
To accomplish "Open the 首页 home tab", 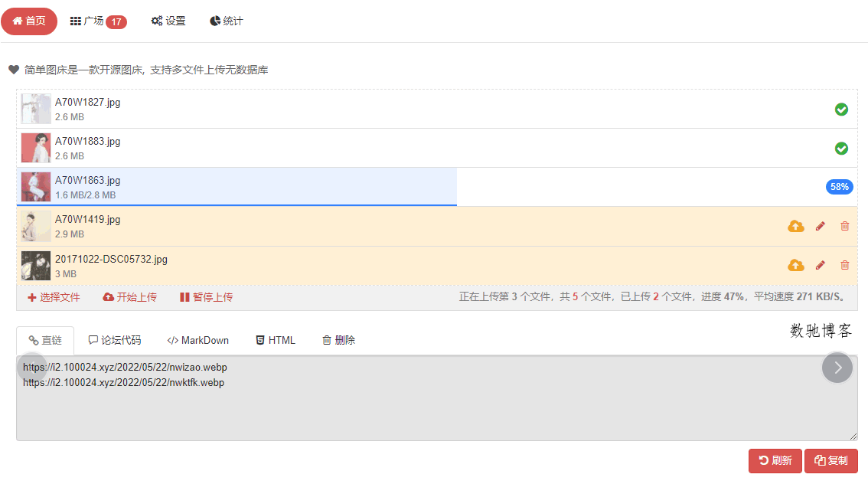I will point(29,21).
